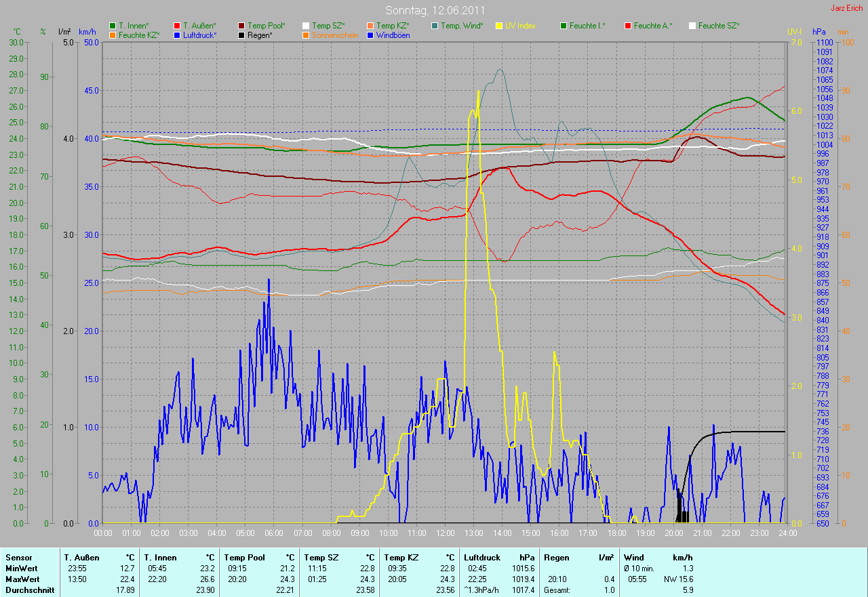This screenshot has width=868, height=597.
Task: Select the yellow UV Index legend marker
Action: 499,26
